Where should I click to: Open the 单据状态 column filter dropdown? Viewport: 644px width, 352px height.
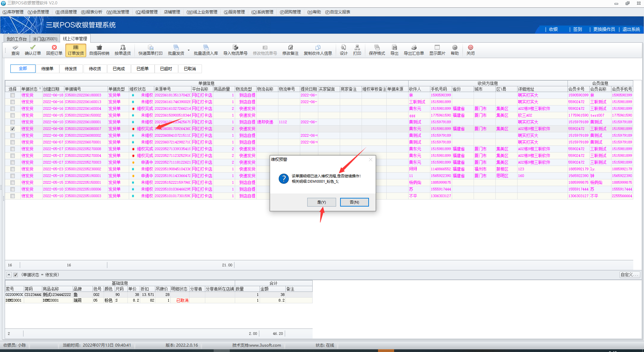[x=40, y=89]
